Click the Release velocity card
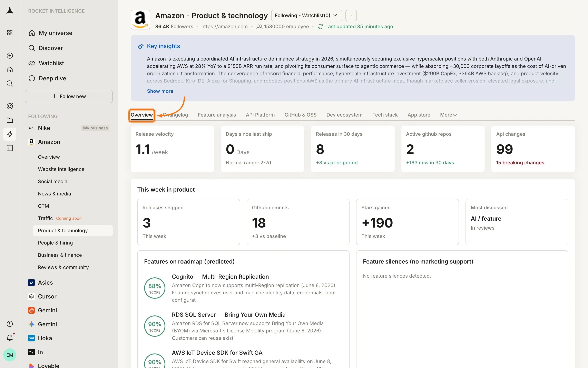588x368 pixels. coord(172,149)
